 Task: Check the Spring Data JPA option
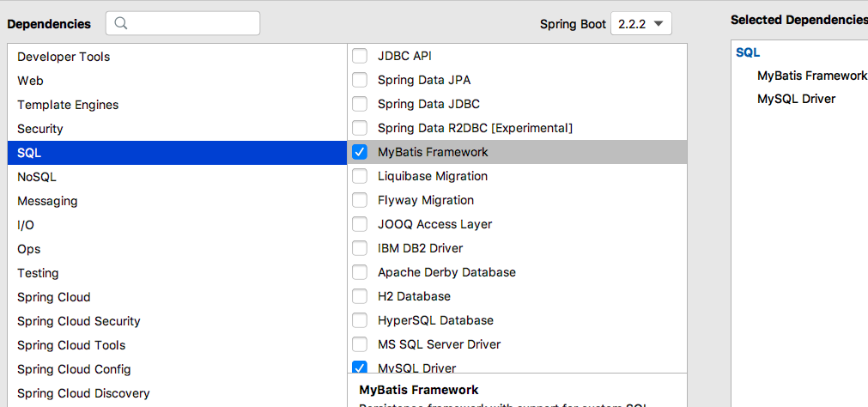pos(360,80)
